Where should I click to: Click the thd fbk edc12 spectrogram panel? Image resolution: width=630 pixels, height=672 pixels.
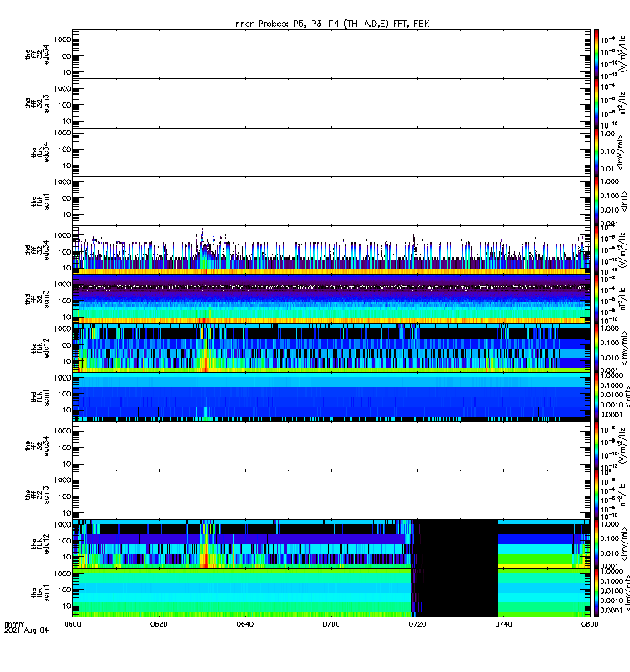[331, 348]
